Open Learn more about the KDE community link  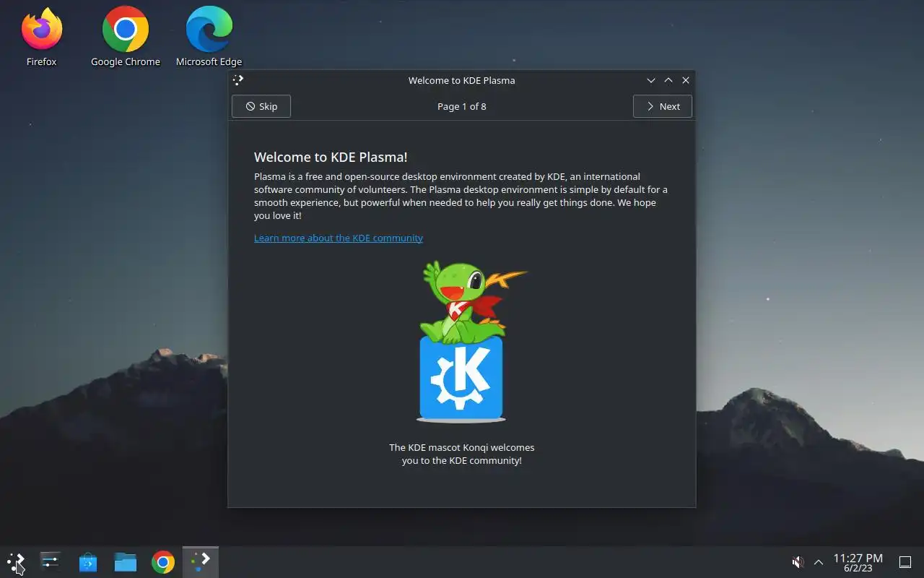coord(339,238)
